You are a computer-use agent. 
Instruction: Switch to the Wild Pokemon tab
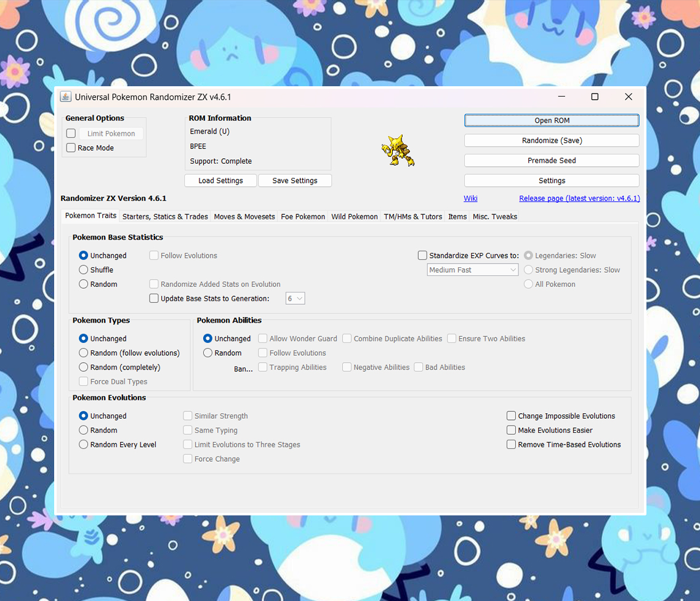tap(354, 216)
